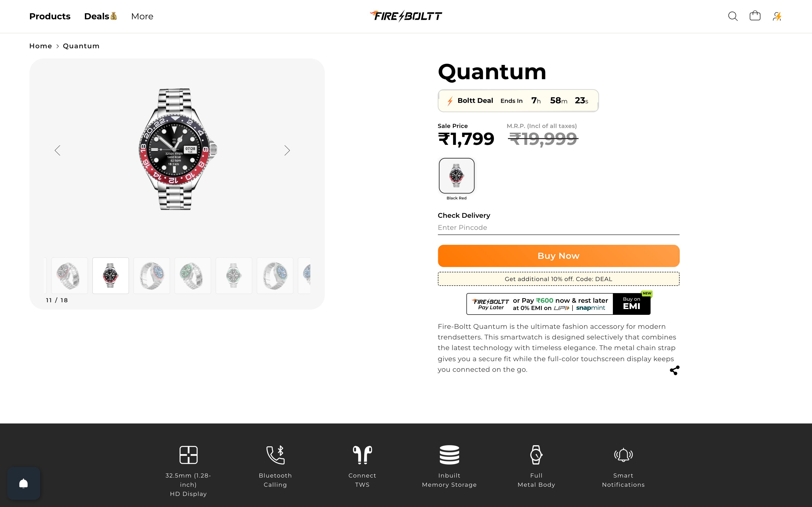Select the Black Red color variant
This screenshot has height=507, width=812.
coord(456,176)
